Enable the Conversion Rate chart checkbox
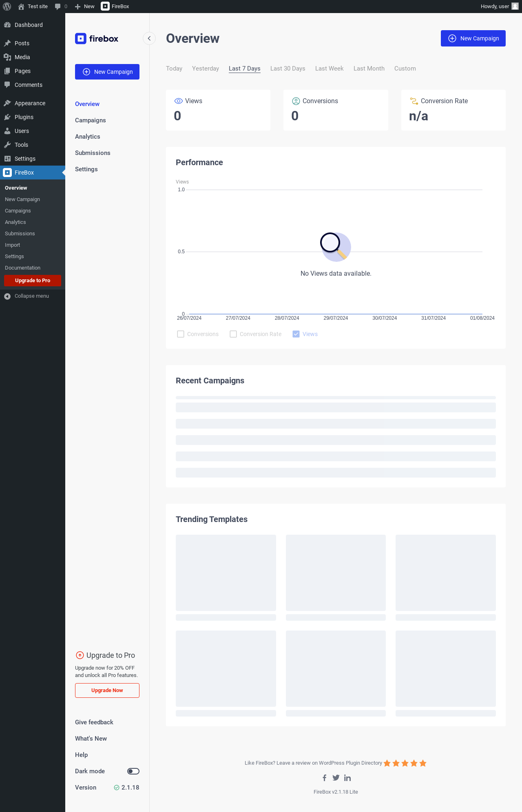The width and height of the screenshot is (522, 812). (x=233, y=334)
